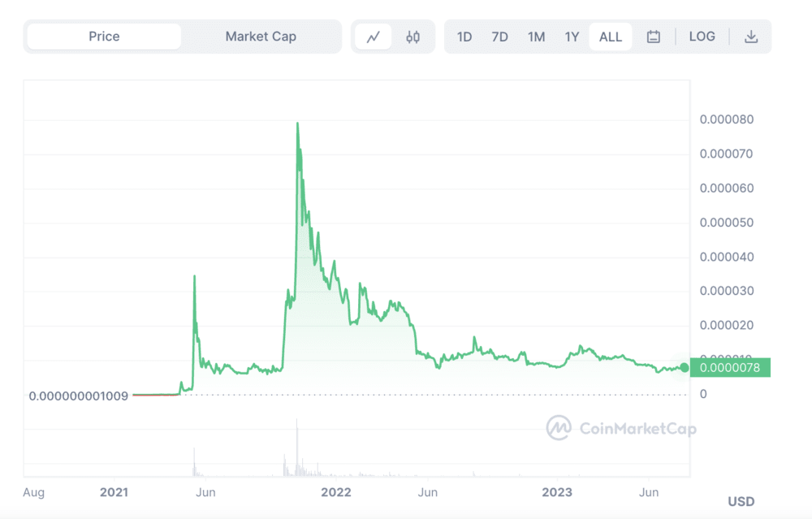Click the 0.0000078 current price label

[x=729, y=368]
